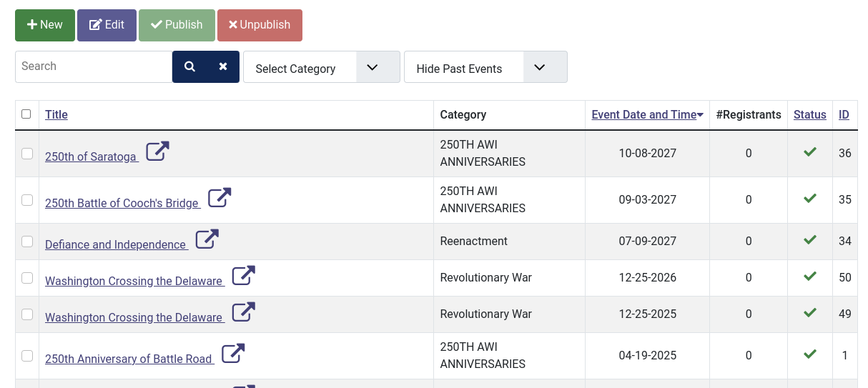Open external link icon for Washington Crossing ID 50
The height and width of the screenshot is (388, 868).
[243, 276]
